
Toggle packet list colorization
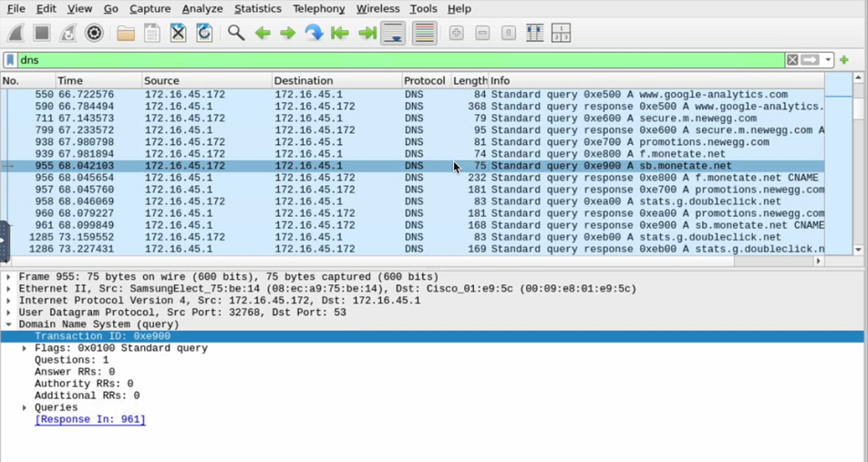424,34
